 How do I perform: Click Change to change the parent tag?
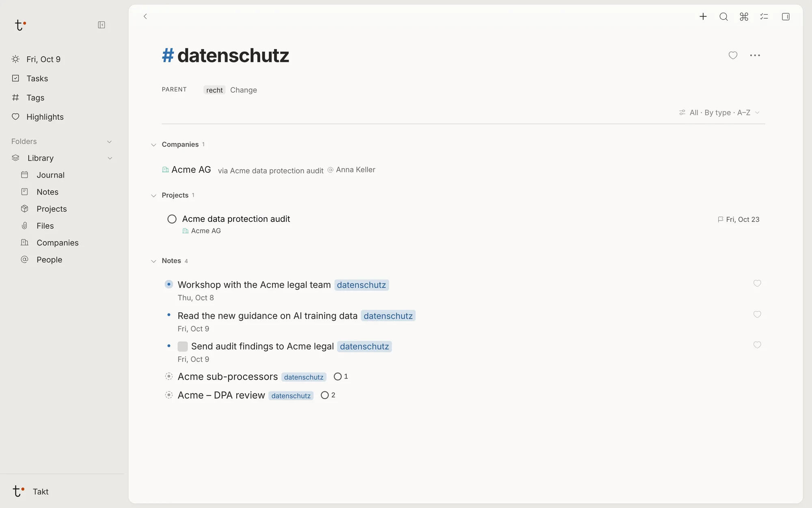tap(244, 90)
